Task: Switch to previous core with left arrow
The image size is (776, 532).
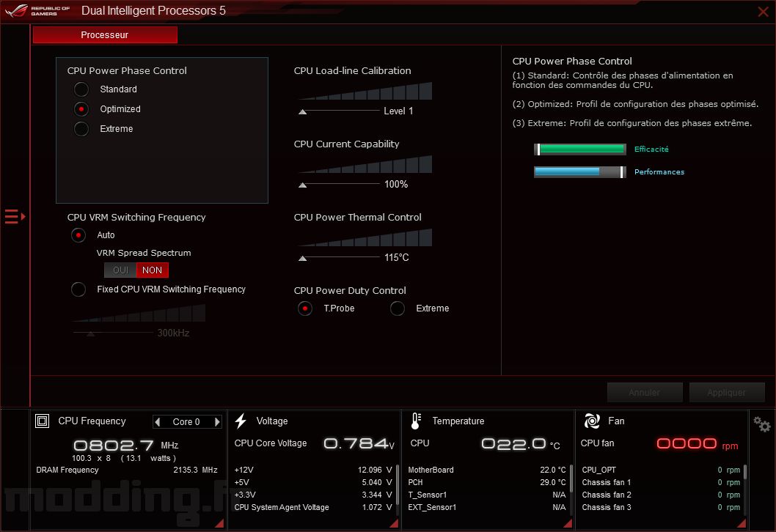Action: tap(158, 422)
